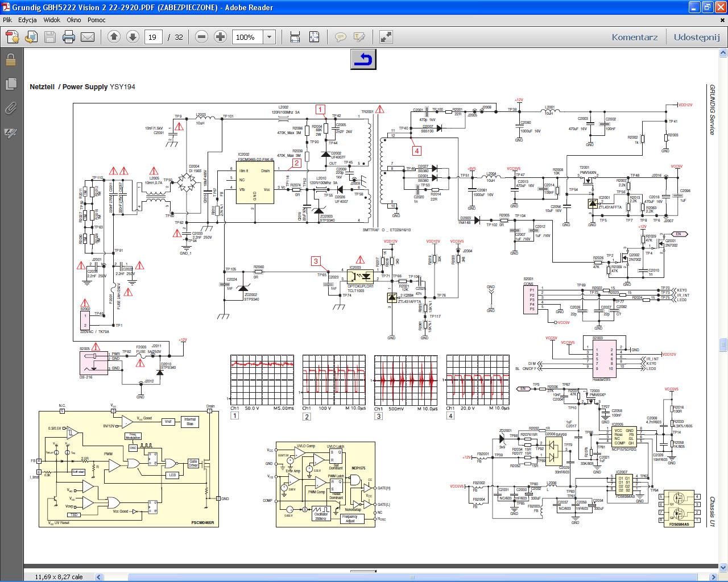The image size is (728, 582).
Task: Open the Pomoc menu
Action: 97,20
